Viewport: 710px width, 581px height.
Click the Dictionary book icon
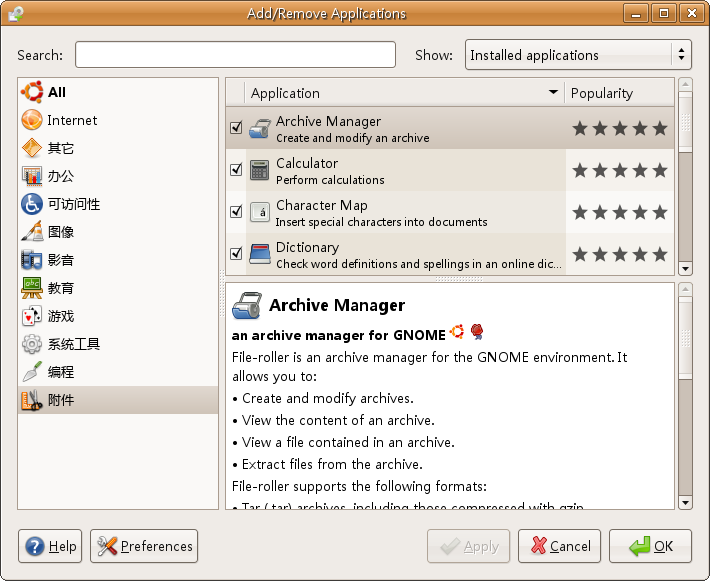[260, 254]
